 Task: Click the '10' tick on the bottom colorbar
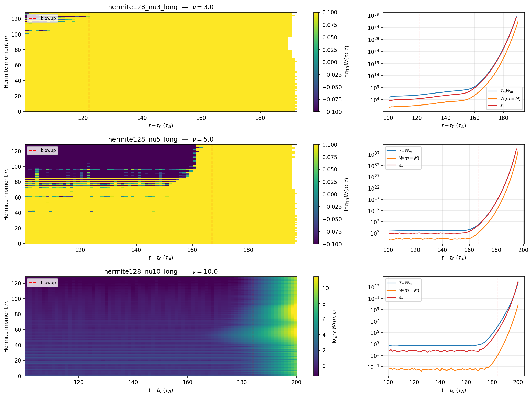point(325,288)
